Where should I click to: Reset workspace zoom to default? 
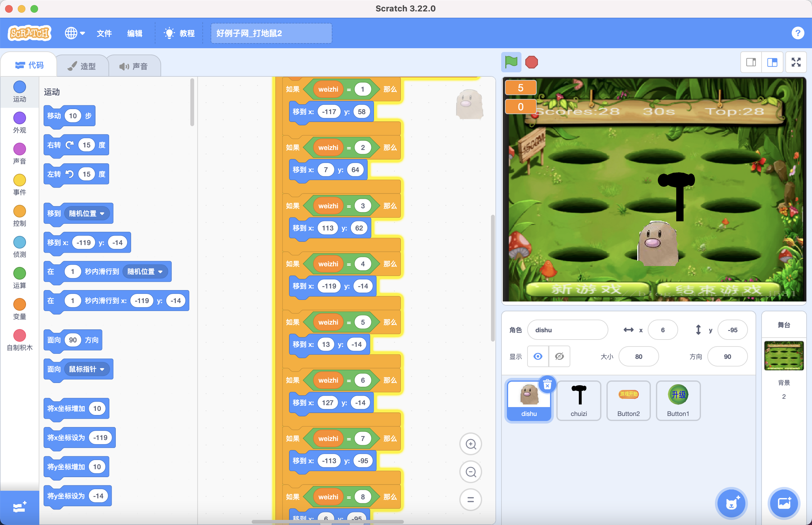[471, 500]
